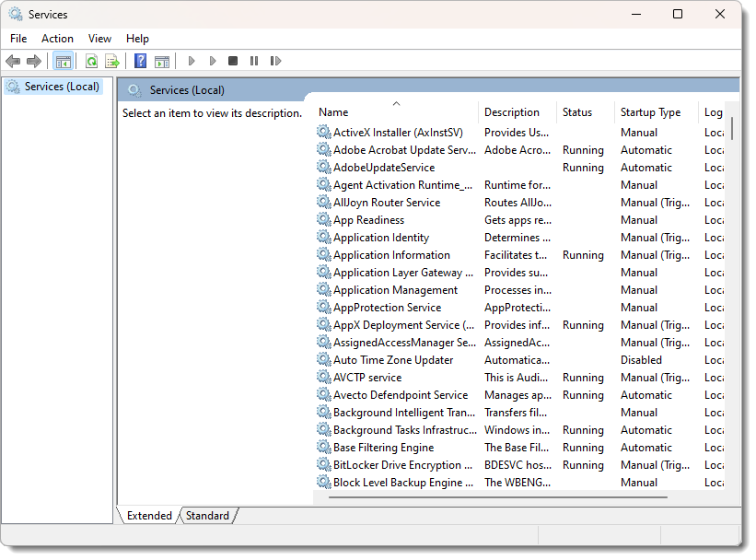The height and width of the screenshot is (560, 756).
Task: Export the service list using the export icon
Action: (x=111, y=61)
